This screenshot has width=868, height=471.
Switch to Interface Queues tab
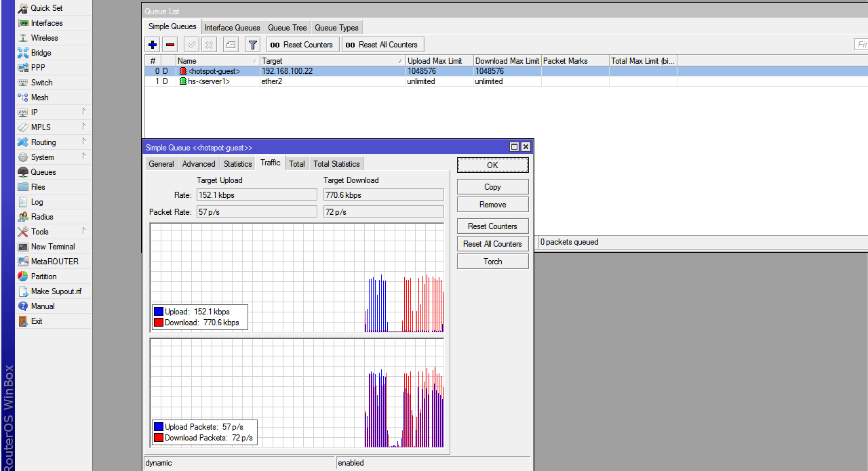233,28
